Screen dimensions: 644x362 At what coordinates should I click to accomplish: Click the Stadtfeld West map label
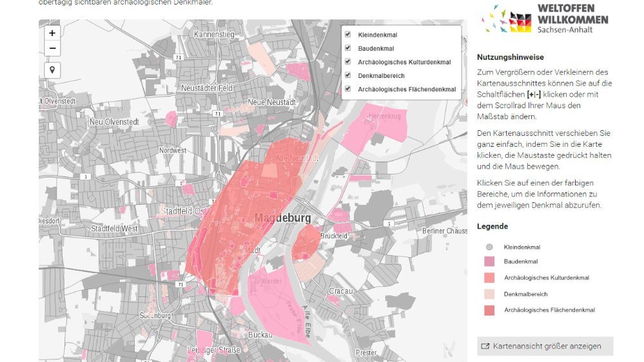[x=114, y=229]
